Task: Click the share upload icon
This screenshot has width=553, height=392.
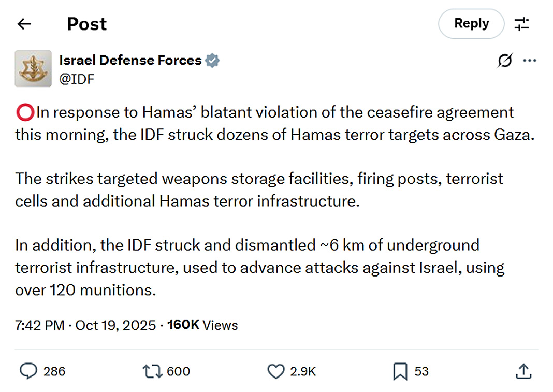Action: [x=523, y=371]
